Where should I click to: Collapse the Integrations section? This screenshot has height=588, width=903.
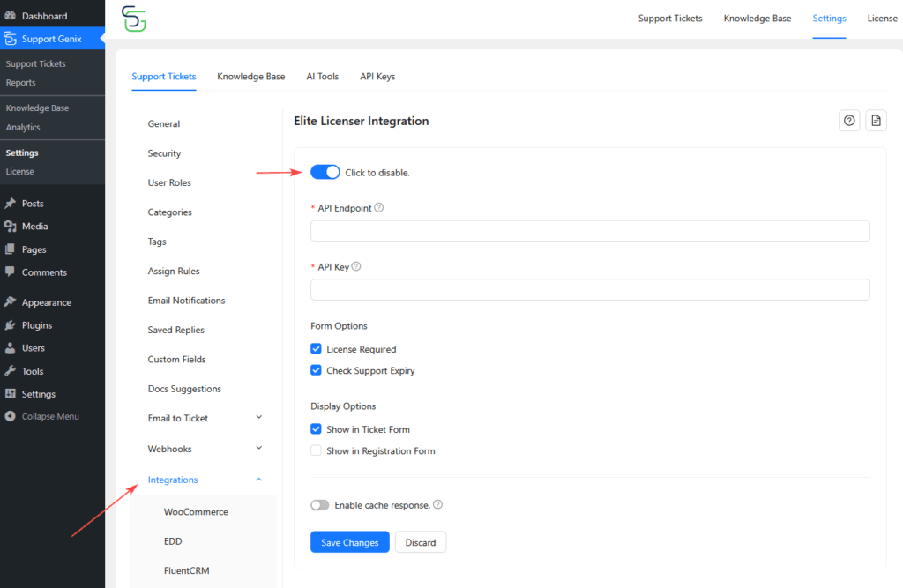click(258, 480)
